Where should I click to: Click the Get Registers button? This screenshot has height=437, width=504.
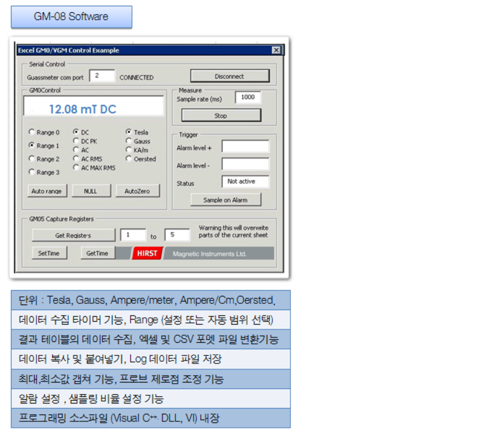coord(73,235)
